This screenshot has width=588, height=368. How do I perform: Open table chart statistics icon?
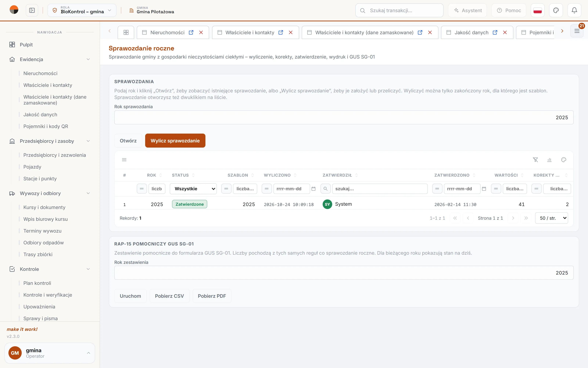(x=549, y=160)
